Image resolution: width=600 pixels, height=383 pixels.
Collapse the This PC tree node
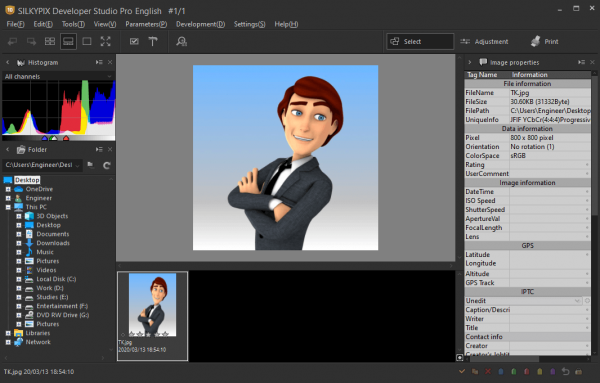[8, 207]
